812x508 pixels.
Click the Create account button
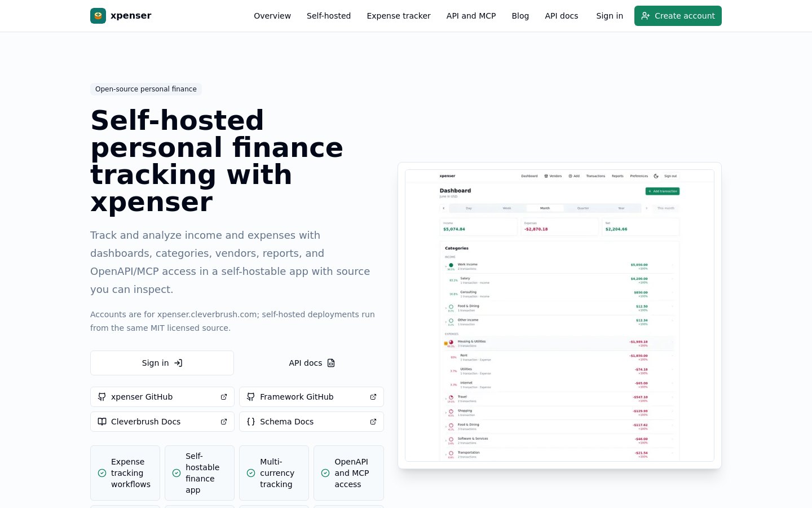click(678, 16)
